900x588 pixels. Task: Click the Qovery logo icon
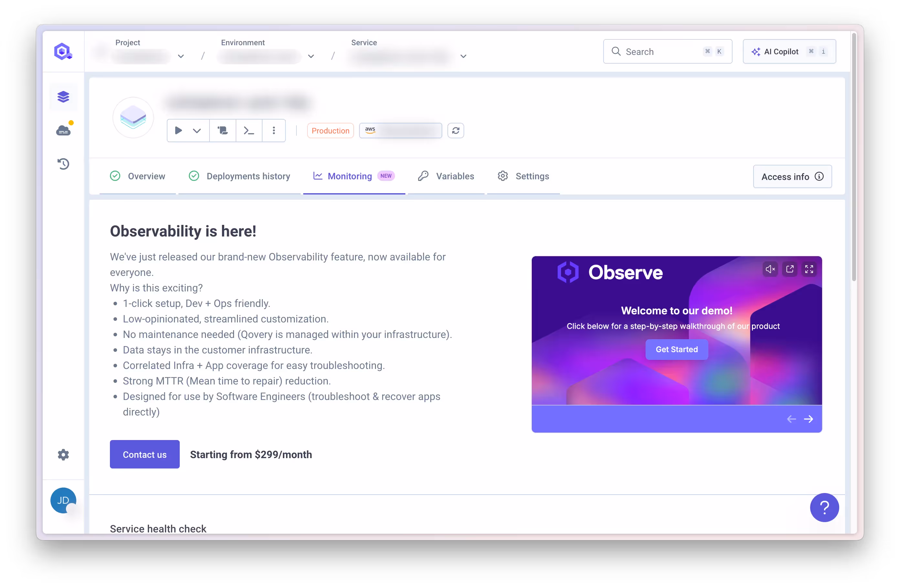pos(63,51)
